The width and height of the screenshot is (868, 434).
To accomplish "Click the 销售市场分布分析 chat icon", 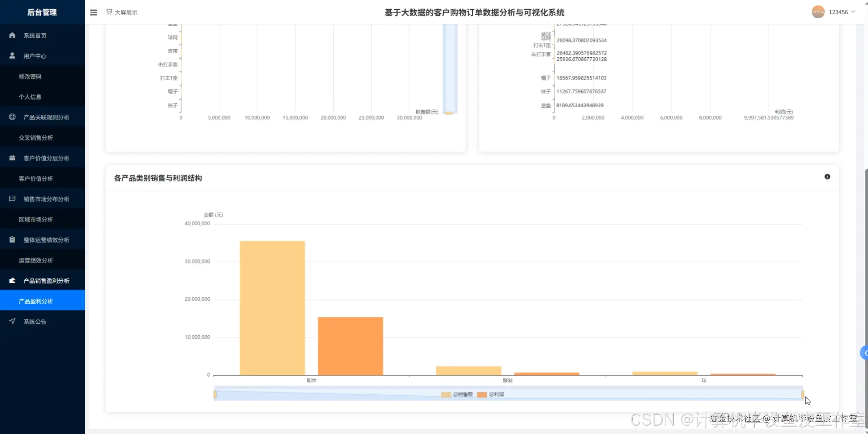I will coord(12,199).
